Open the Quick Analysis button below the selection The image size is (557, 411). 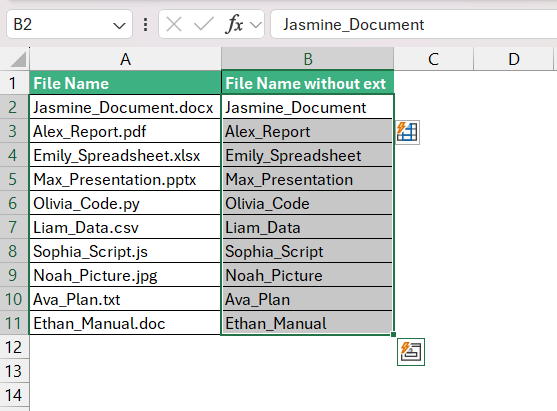pyautogui.click(x=411, y=352)
